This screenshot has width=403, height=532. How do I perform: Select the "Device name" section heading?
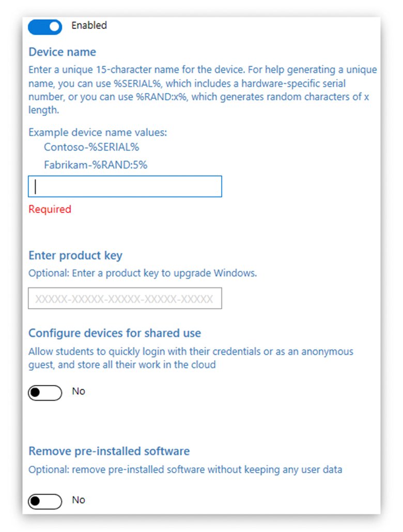(62, 52)
